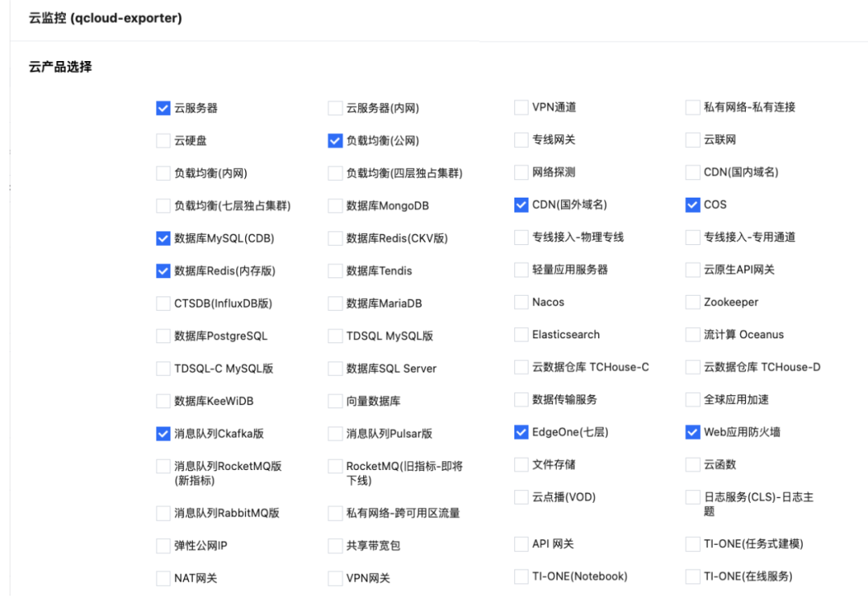This screenshot has width=868, height=597.
Task: Enable the 云服务器(内网) checkbox
Action: click(335, 108)
